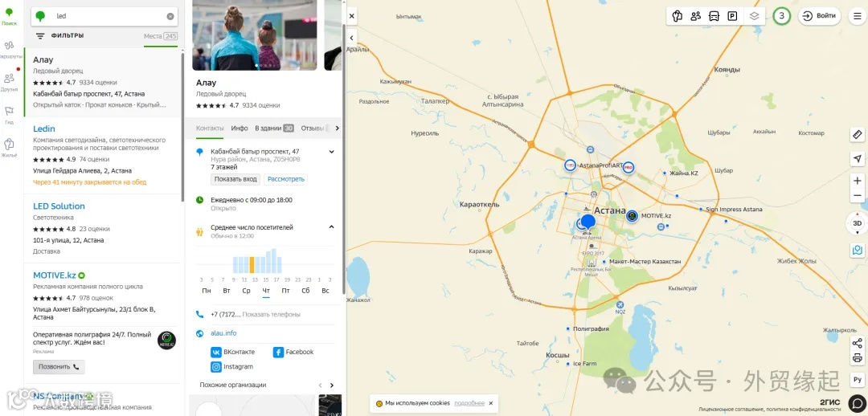Open the Алау ice rink photo
868x416 pixels.
click(x=255, y=35)
